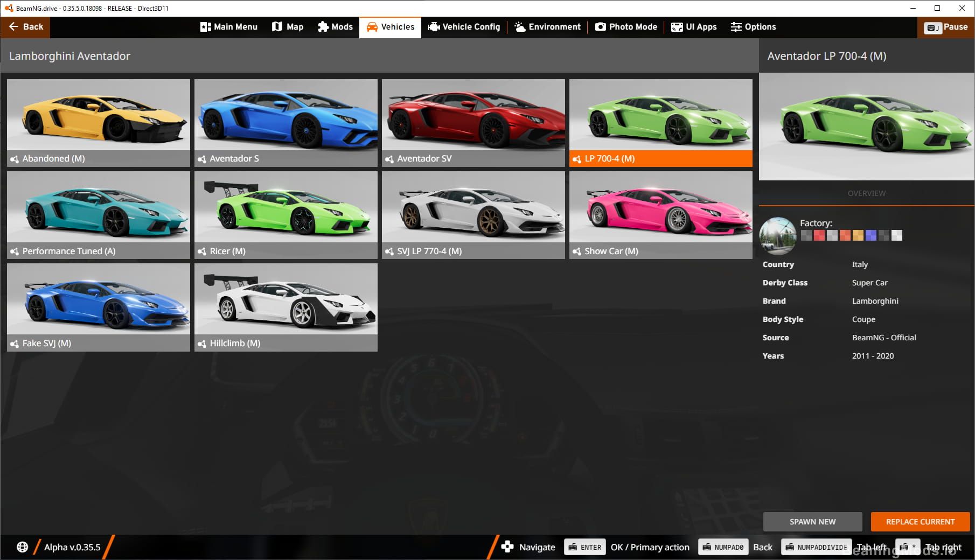Pick the orange factory color swatch
Image resolution: width=975 pixels, height=560 pixels.
pyautogui.click(x=845, y=235)
